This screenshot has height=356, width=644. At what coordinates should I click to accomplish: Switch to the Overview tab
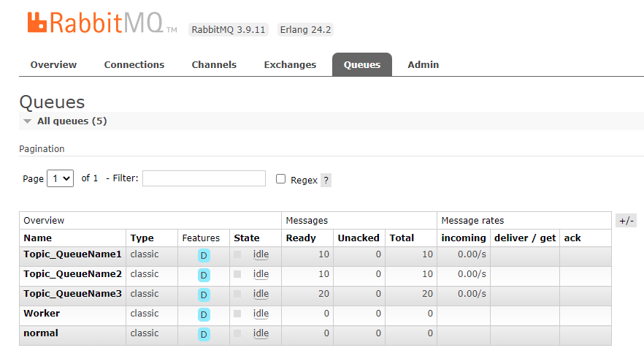(x=53, y=64)
